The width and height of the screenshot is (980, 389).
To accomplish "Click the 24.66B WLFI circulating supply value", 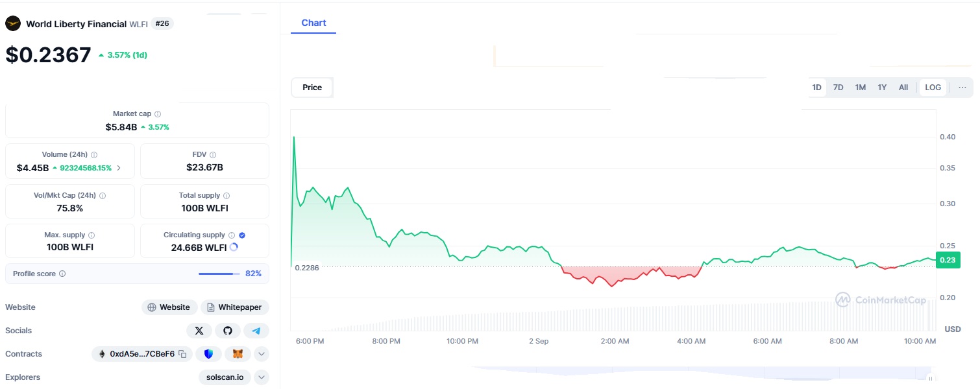I will (x=199, y=247).
